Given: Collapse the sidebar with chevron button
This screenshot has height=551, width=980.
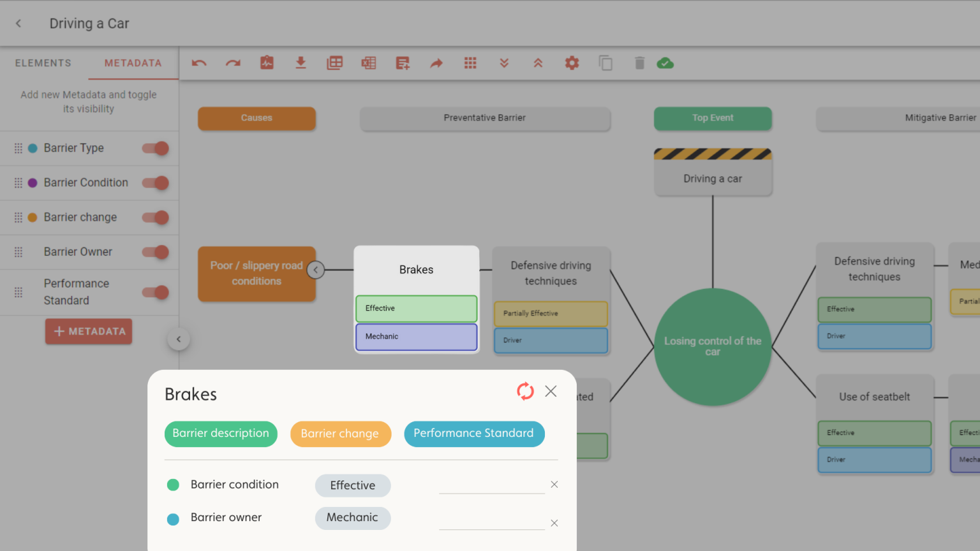Looking at the screenshot, I should (x=179, y=339).
